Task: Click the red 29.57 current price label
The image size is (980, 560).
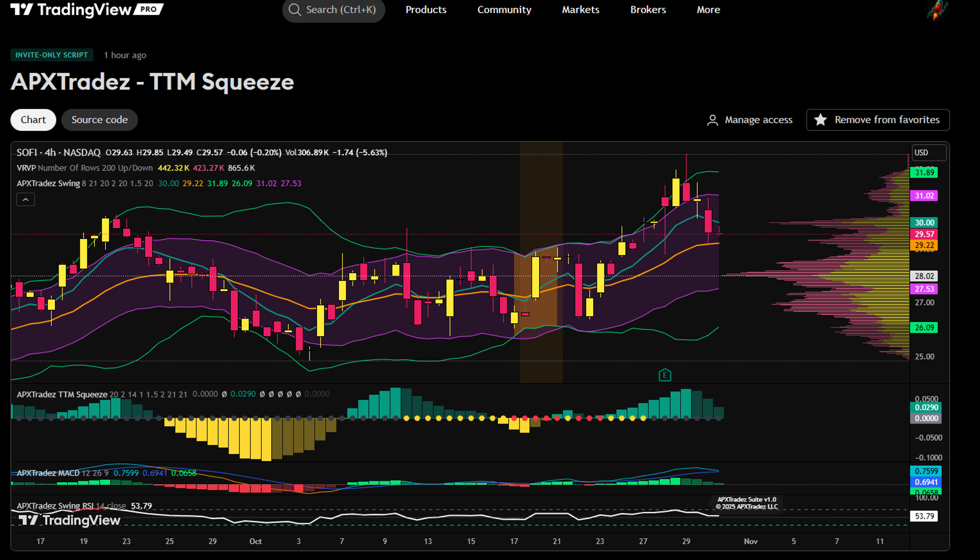Action: pos(924,234)
